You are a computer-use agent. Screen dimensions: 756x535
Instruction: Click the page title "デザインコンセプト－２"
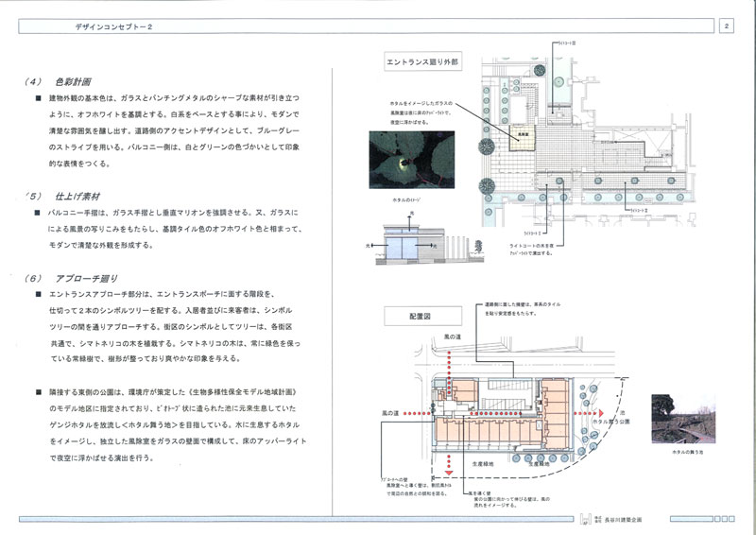(x=113, y=27)
